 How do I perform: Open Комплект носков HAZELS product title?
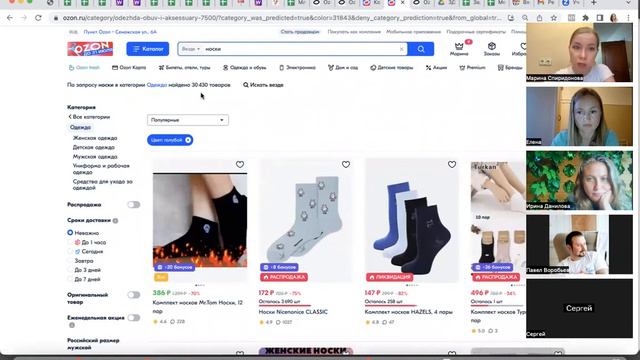pyautogui.click(x=409, y=312)
